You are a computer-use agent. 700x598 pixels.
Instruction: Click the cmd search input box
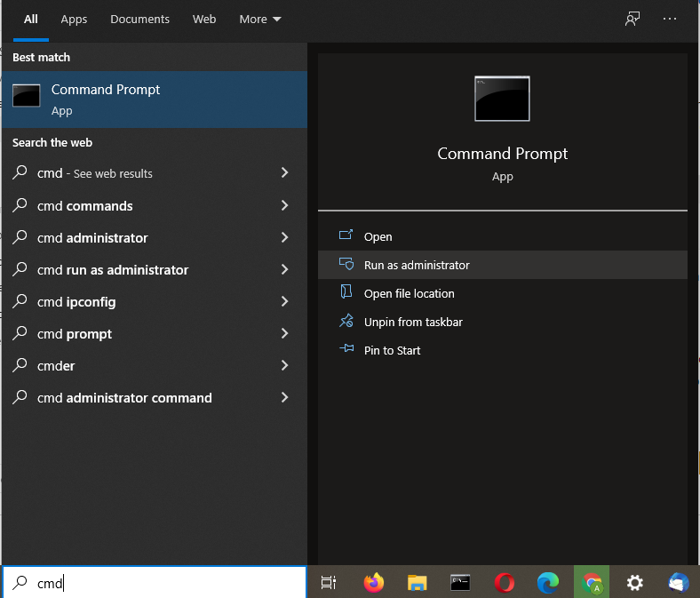(155, 582)
